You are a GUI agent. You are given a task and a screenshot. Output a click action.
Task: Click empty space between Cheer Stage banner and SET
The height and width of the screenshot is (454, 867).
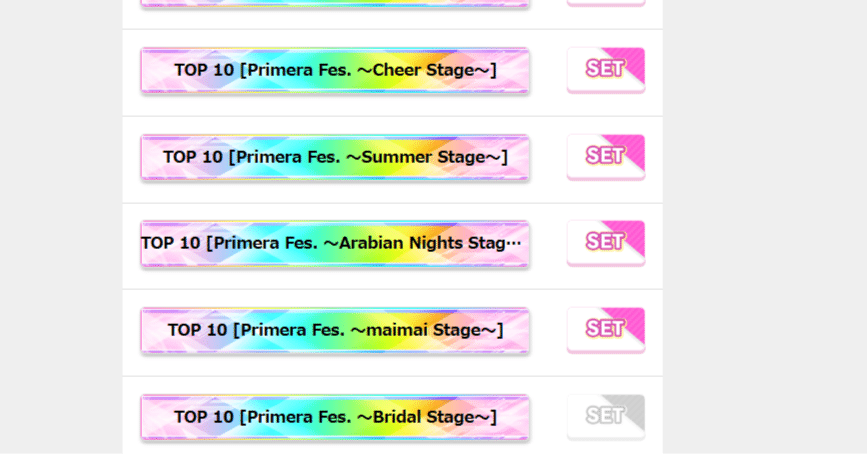(548, 70)
